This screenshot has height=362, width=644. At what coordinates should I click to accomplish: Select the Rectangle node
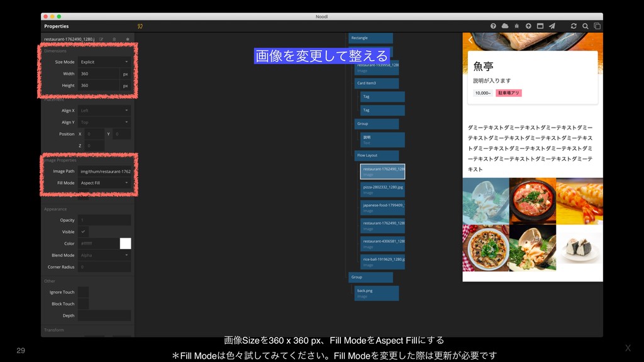coord(370,38)
